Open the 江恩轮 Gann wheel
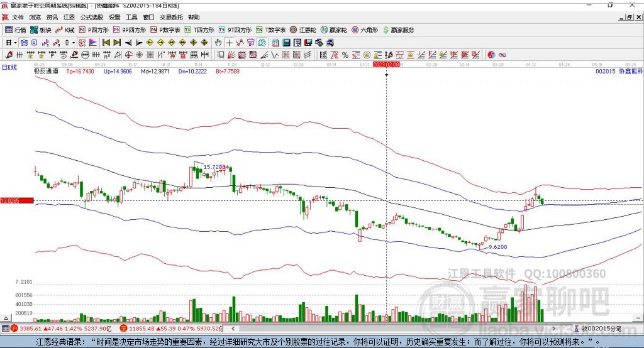 tap(303, 30)
